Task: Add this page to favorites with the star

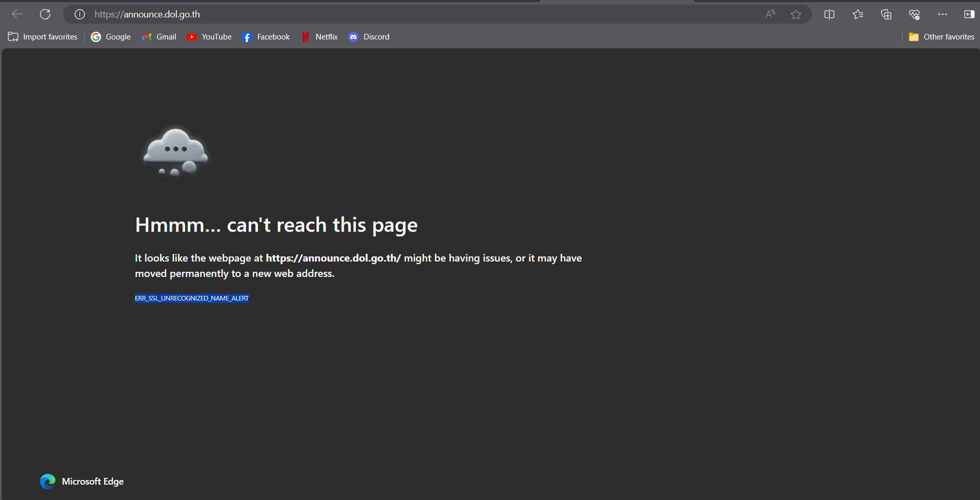Action: pos(796,14)
